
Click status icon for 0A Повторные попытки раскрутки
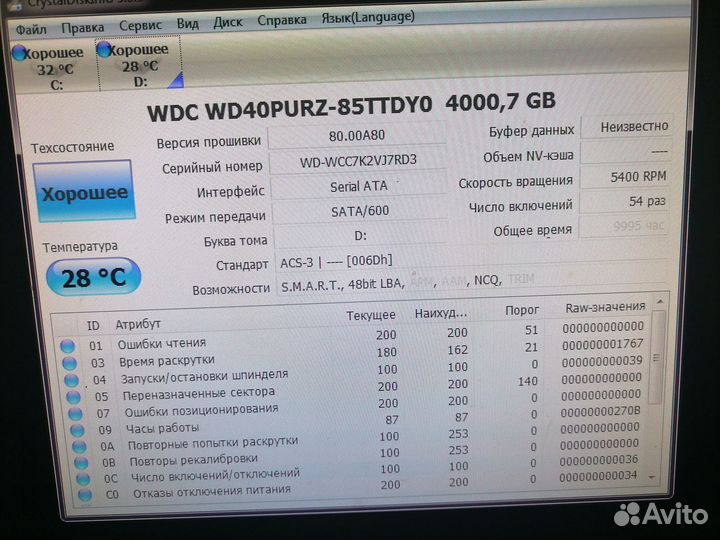tap(79, 446)
